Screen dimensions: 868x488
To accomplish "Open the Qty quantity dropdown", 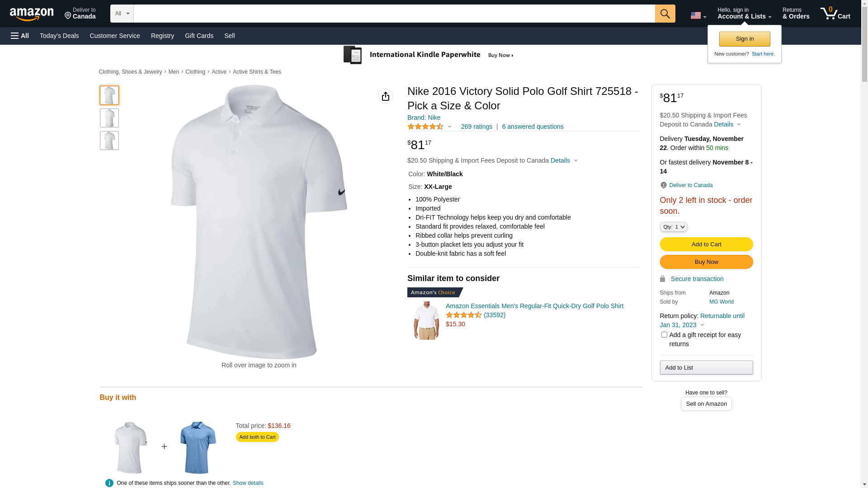I will coord(674,227).
